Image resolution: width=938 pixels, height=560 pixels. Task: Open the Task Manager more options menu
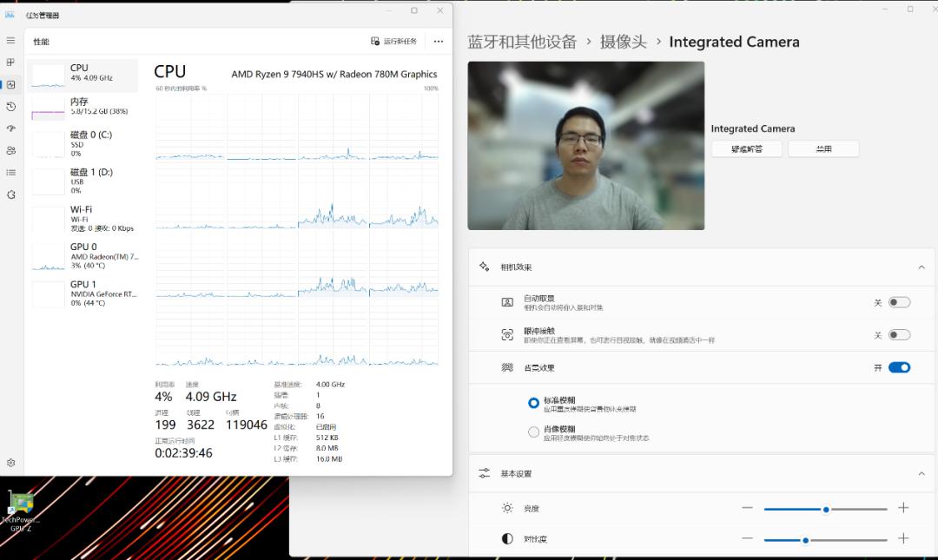pyautogui.click(x=438, y=41)
